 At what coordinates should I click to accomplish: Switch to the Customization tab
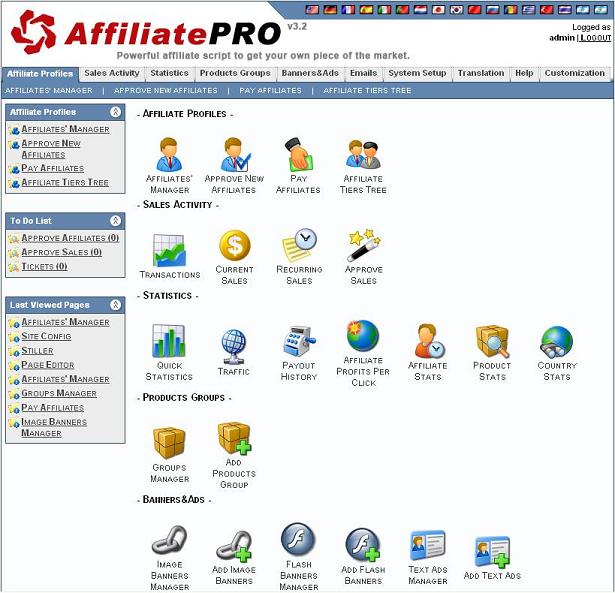pyautogui.click(x=575, y=73)
